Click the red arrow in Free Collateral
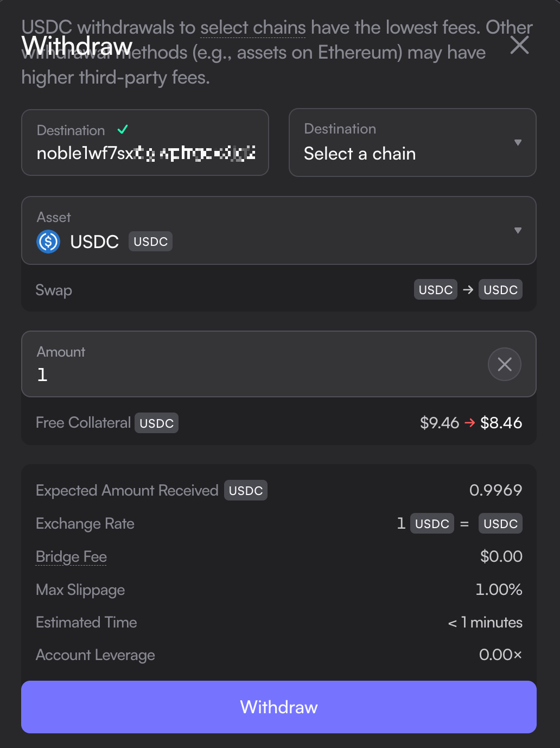The height and width of the screenshot is (748, 560). [x=470, y=423]
